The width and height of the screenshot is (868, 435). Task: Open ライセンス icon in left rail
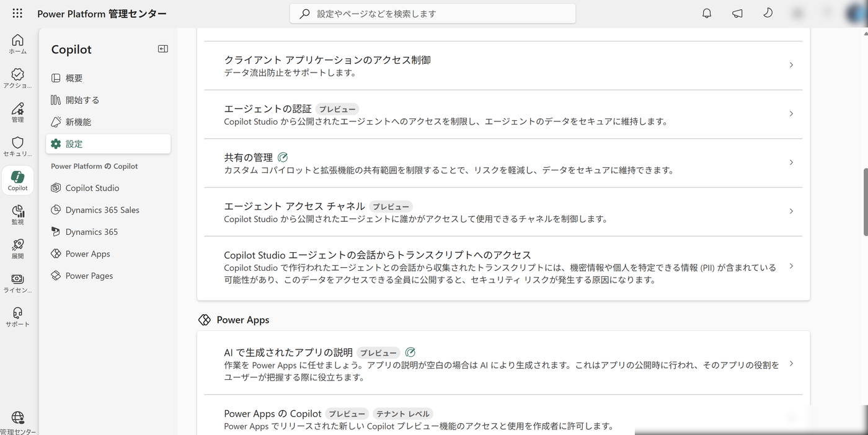pos(17,283)
